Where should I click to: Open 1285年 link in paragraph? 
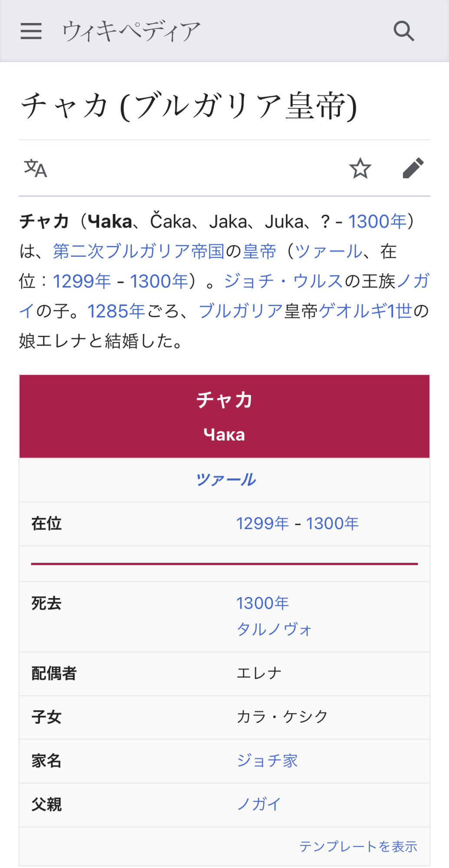click(116, 311)
